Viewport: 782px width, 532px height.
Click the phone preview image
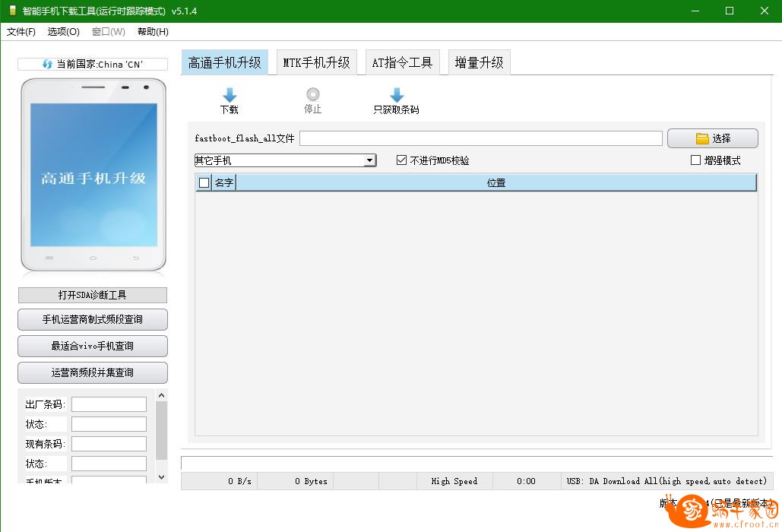tap(93, 175)
